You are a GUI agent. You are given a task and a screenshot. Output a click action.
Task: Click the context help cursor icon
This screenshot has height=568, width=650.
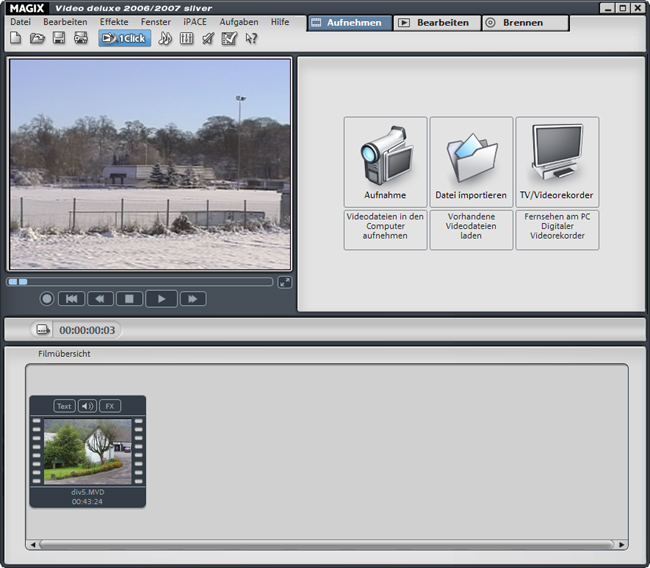click(x=251, y=39)
